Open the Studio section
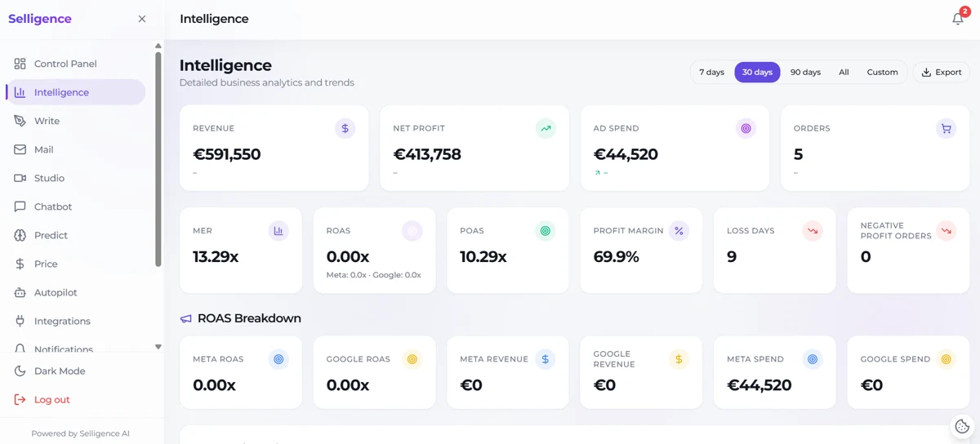Screen dimensions: 980x444 [x=75, y=178]
